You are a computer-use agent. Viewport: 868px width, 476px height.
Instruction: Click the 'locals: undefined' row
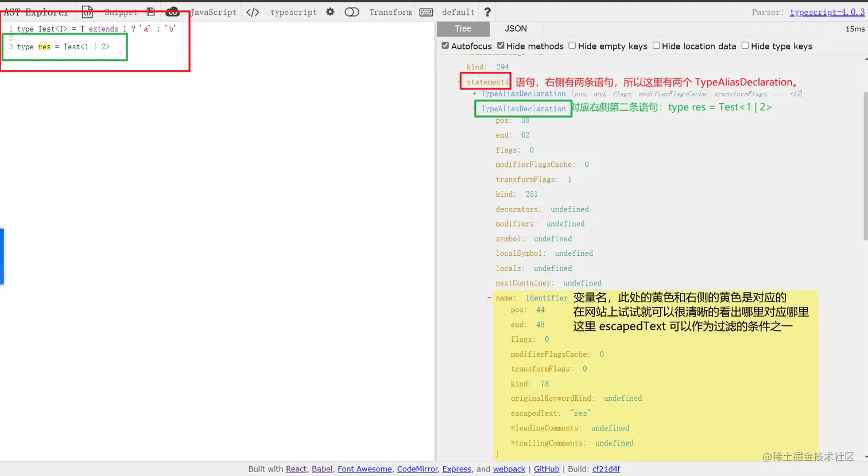tap(534, 268)
